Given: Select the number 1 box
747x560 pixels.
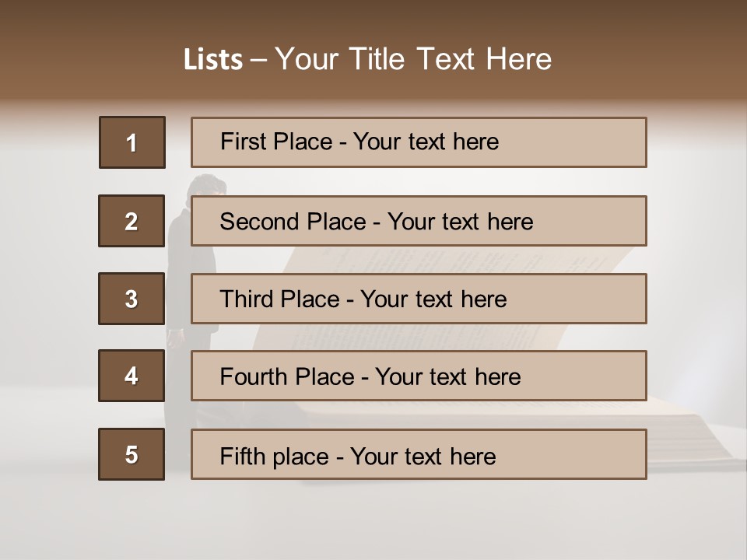Looking at the screenshot, I should (132, 142).
